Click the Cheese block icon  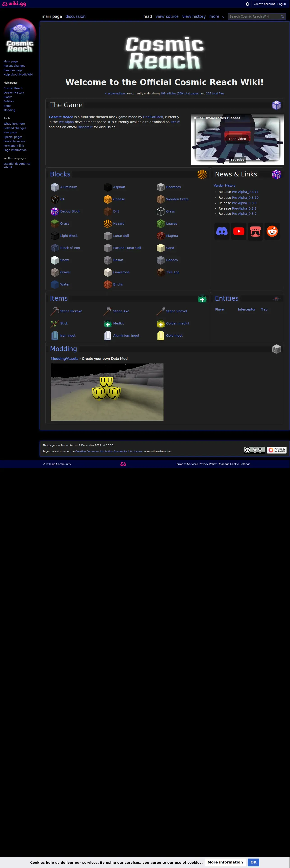tap(108, 199)
